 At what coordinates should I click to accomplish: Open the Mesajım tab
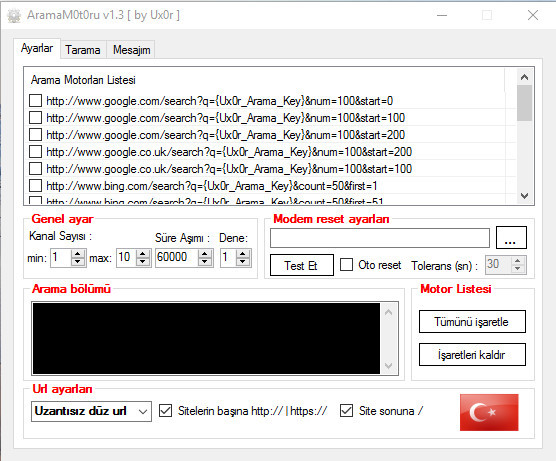click(x=132, y=50)
